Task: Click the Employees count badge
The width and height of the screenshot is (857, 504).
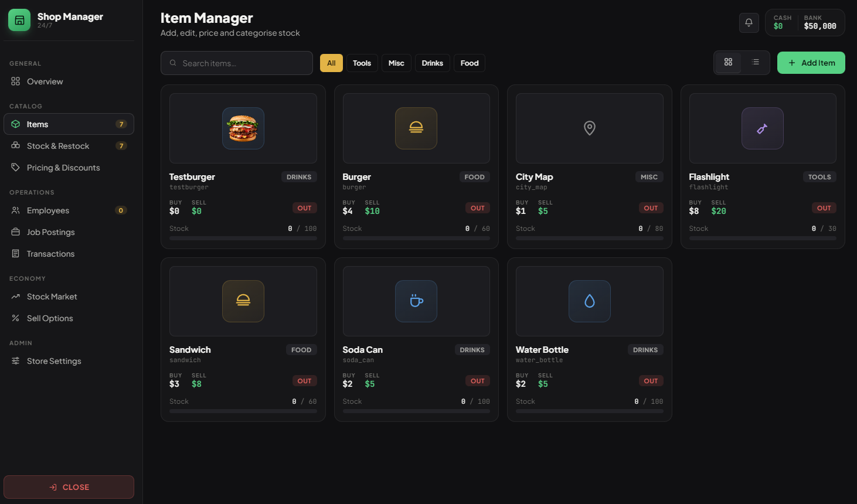Action: [121, 210]
